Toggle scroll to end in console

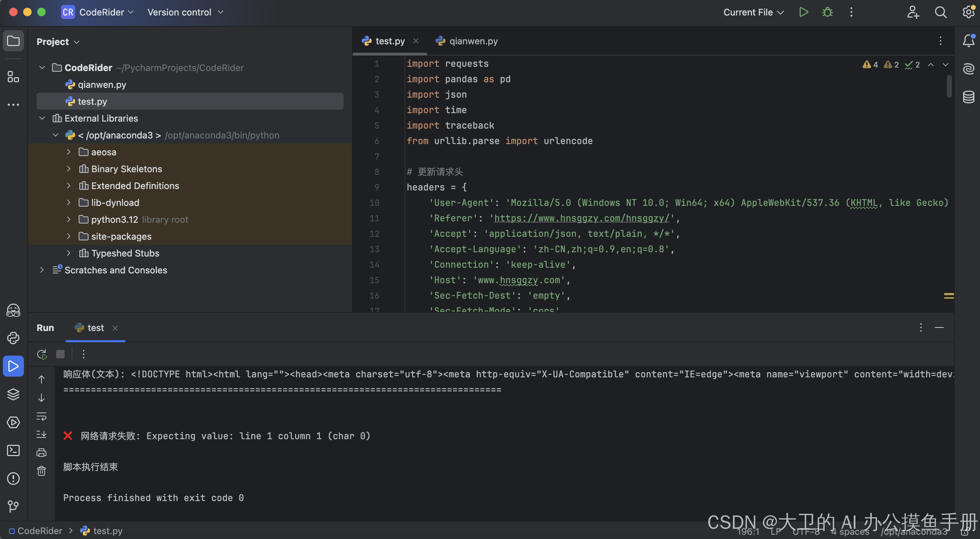41,434
